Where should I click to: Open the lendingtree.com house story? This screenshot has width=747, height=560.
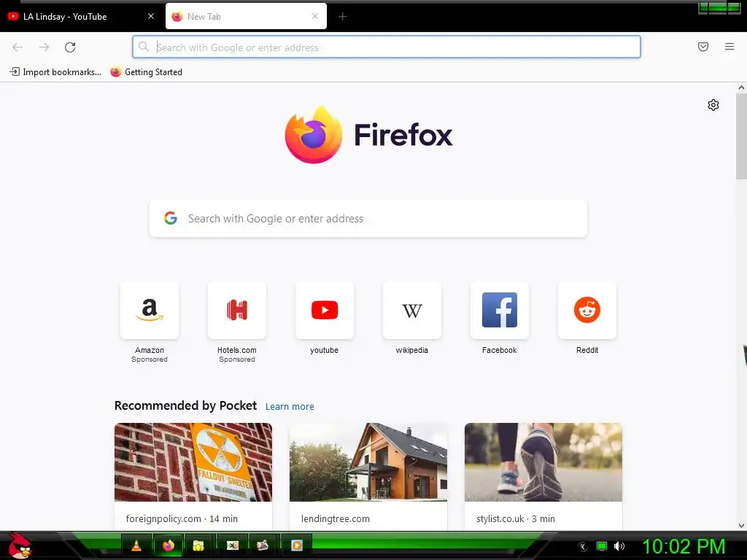(368, 475)
